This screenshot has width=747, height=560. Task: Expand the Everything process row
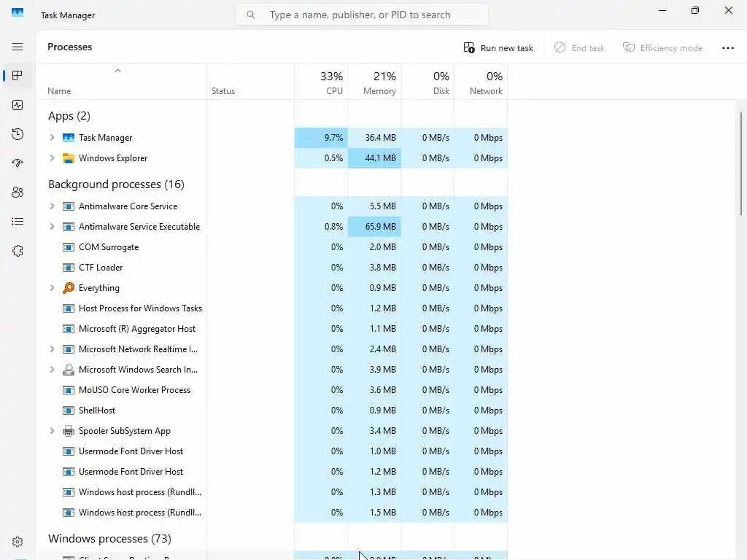point(52,287)
